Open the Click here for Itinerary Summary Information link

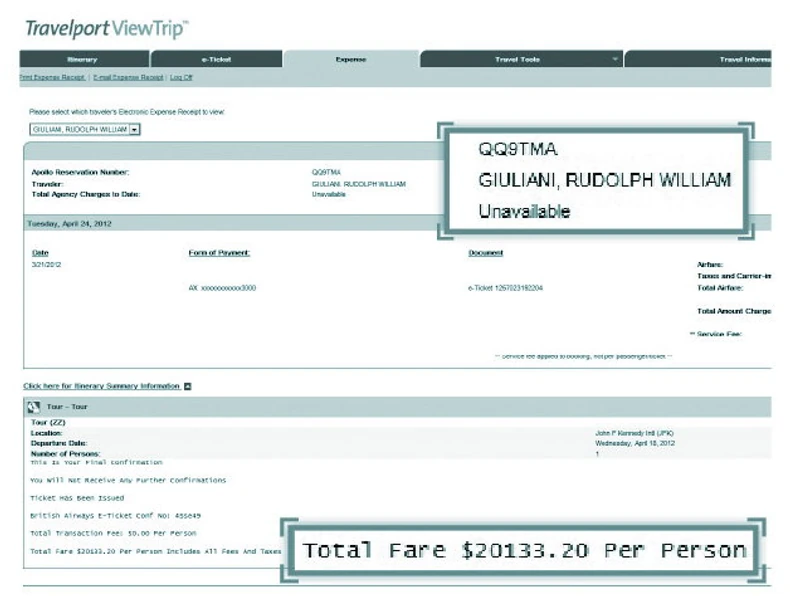point(101,386)
